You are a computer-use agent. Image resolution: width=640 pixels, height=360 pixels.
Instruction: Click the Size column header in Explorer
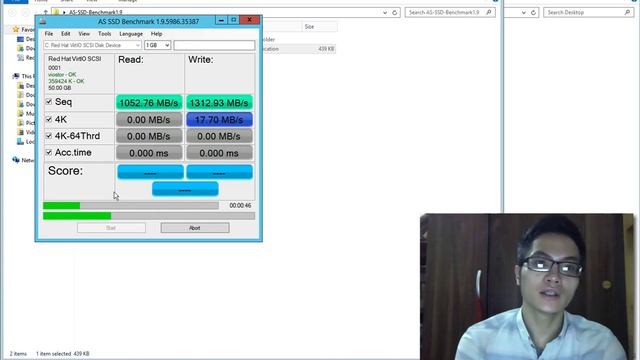pos(319,27)
